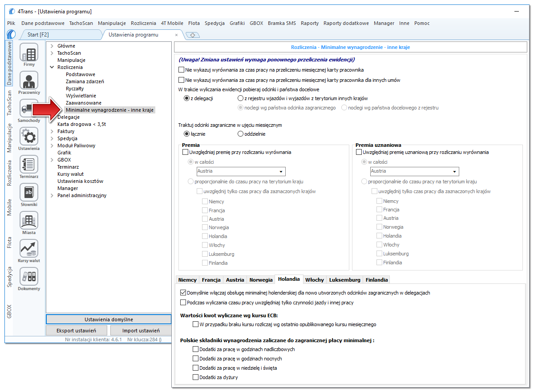Check 'Dodatki za pracę w niedzielę i święta'
This screenshot has height=392, width=534.
tap(195, 368)
